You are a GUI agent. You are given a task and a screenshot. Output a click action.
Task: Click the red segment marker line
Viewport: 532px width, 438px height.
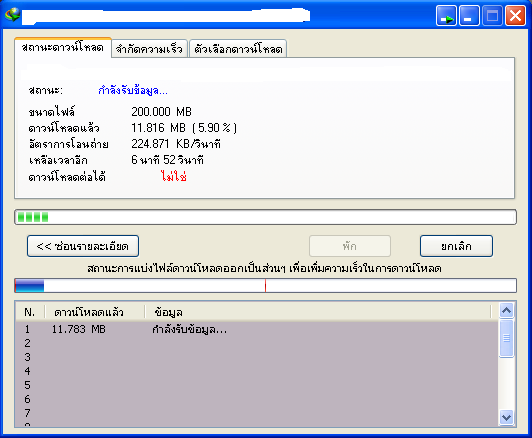coord(265,286)
